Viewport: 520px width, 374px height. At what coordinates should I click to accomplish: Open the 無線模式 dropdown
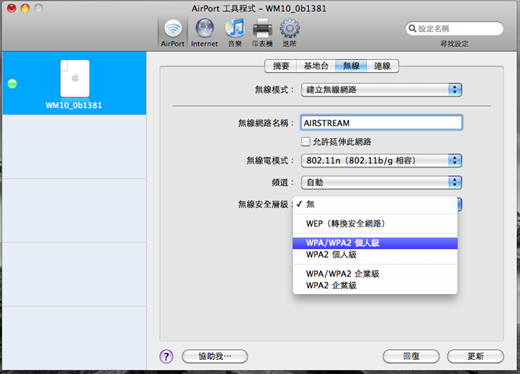pos(381,90)
